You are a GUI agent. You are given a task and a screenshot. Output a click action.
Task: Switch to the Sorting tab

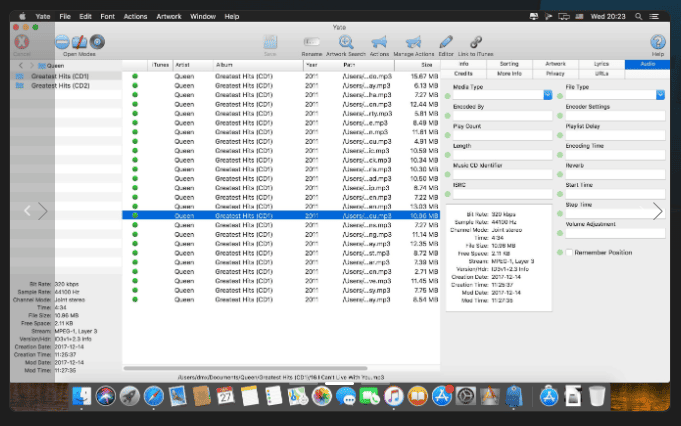509,64
